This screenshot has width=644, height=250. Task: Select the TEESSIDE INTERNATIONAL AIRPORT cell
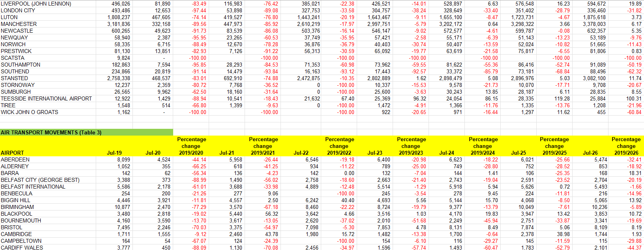click(46, 98)
